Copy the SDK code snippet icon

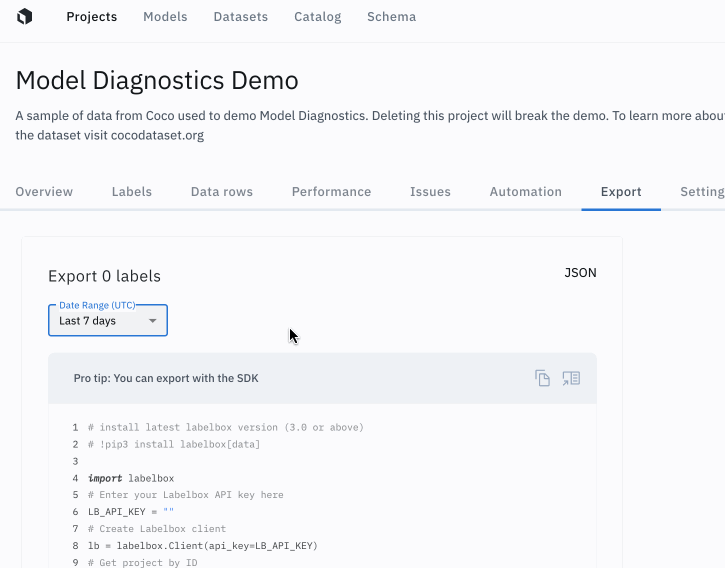tap(542, 378)
